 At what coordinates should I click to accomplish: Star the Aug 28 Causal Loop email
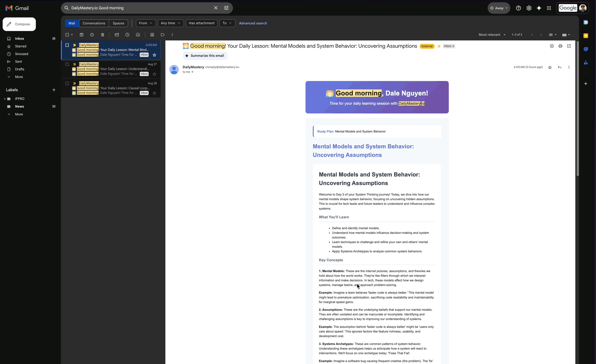[x=154, y=93]
